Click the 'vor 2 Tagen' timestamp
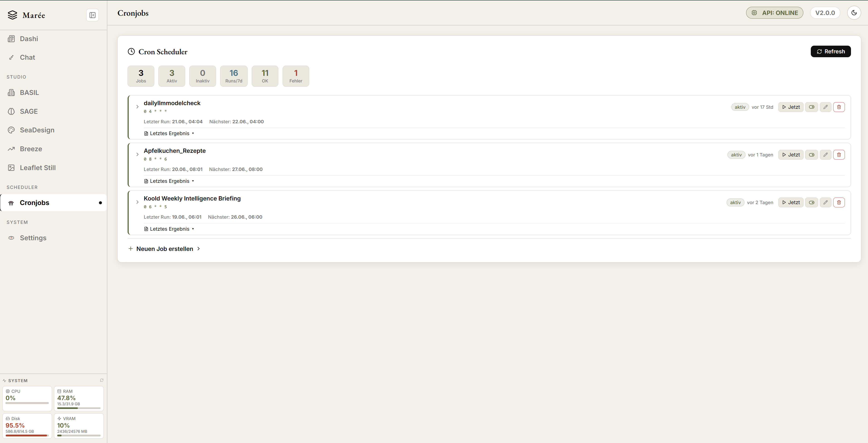 (760, 203)
